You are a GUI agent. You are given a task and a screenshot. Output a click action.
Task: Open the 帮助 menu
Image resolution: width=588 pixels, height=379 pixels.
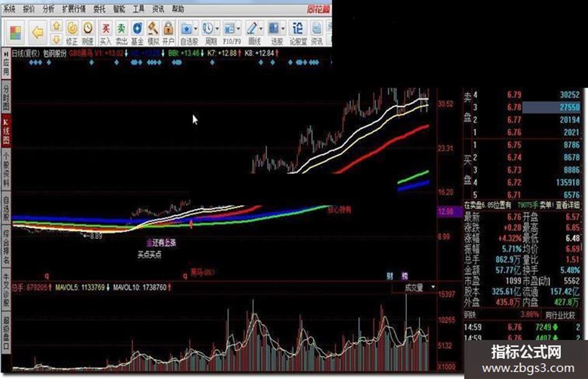(178, 9)
